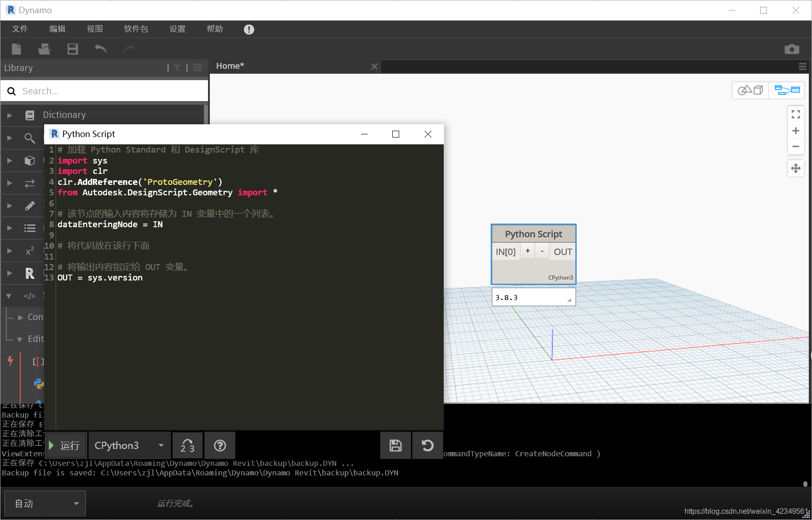Place cursor on dataEnteringNode = IN line

pos(110,224)
